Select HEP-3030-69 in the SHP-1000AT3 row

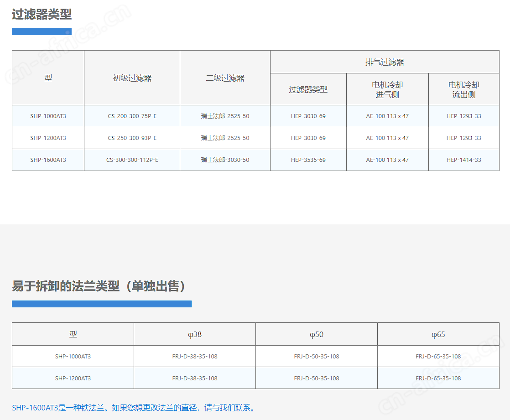coord(308,116)
